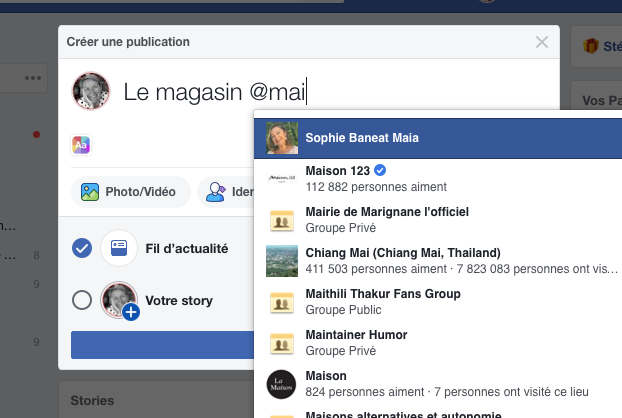Click the verified badge beside Maison 123
Screen dimensions: 622x418
(x=380, y=171)
